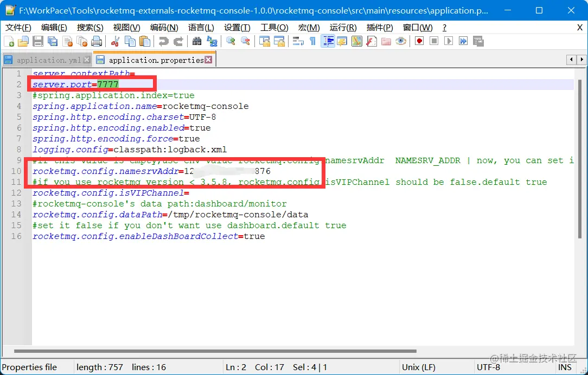Click the Close All documents icon
The width and height of the screenshot is (588, 375).
coord(82,41)
